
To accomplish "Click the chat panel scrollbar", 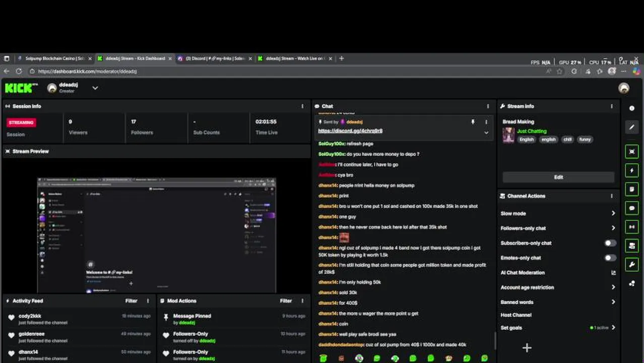I will 494,340.
